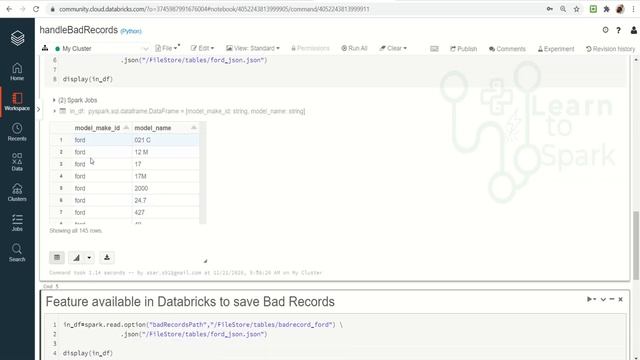This screenshot has height=360, width=640.
Task: Open the browser extensions puzzle icon
Action: pos(607,9)
